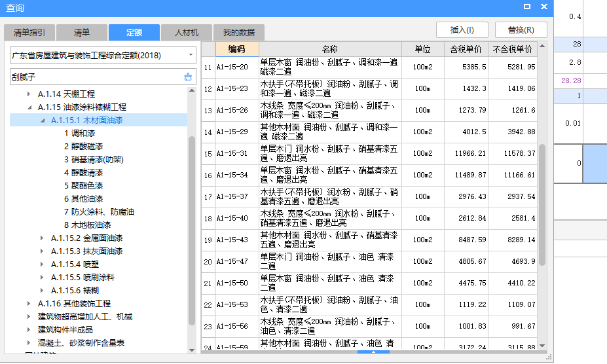
Task: Click the 含税单价 column header
Action: click(x=466, y=49)
